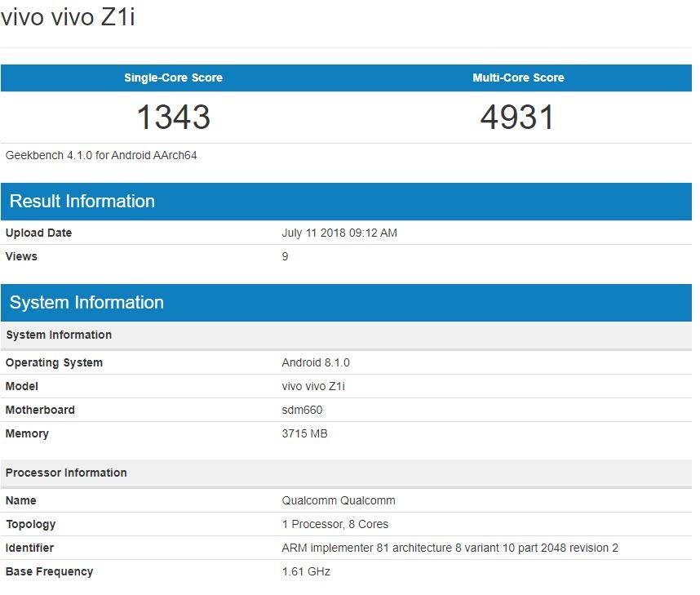The image size is (700, 595).
Task: Click the Geekbench 4.1.0 for Android text
Action: pyautogui.click(x=101, y=155)
